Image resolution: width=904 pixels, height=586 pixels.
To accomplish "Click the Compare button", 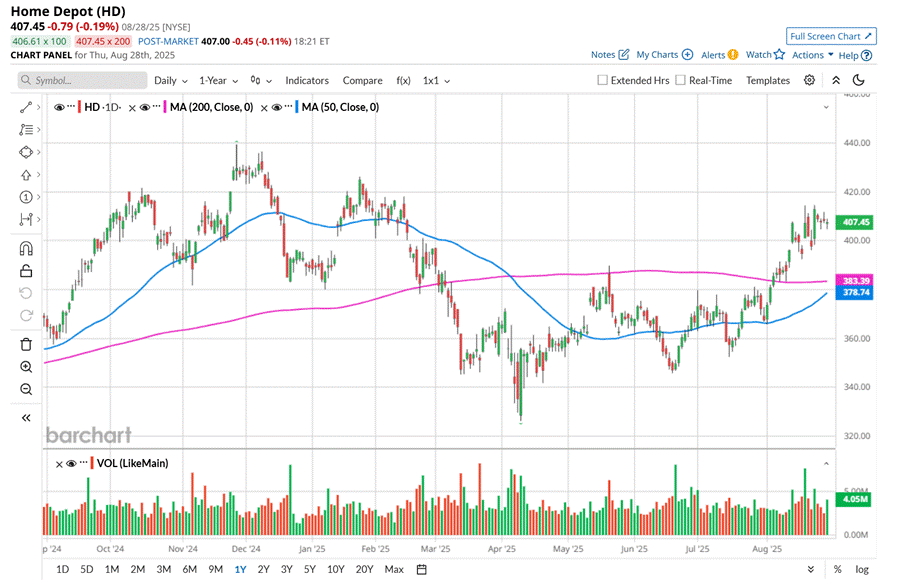I will coord(362,81).
